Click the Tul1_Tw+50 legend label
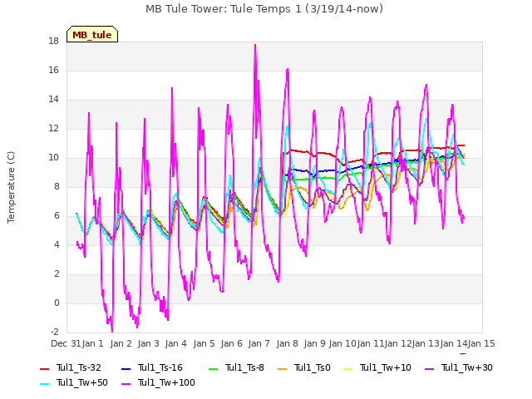Viewport: 532px width, 399px height. (82, 382)
